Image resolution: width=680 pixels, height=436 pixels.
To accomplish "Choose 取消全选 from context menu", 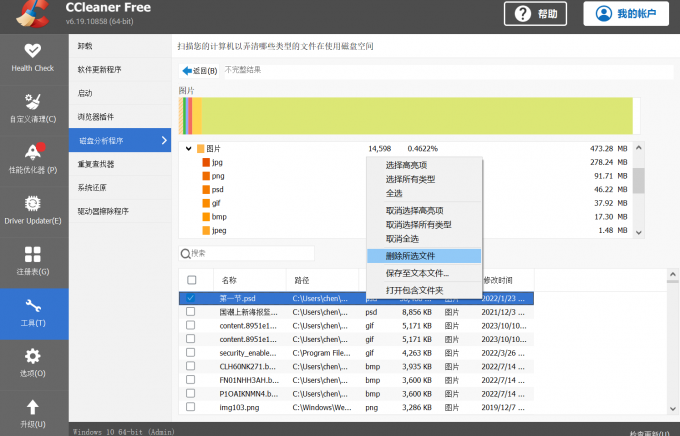I will 424,239.
